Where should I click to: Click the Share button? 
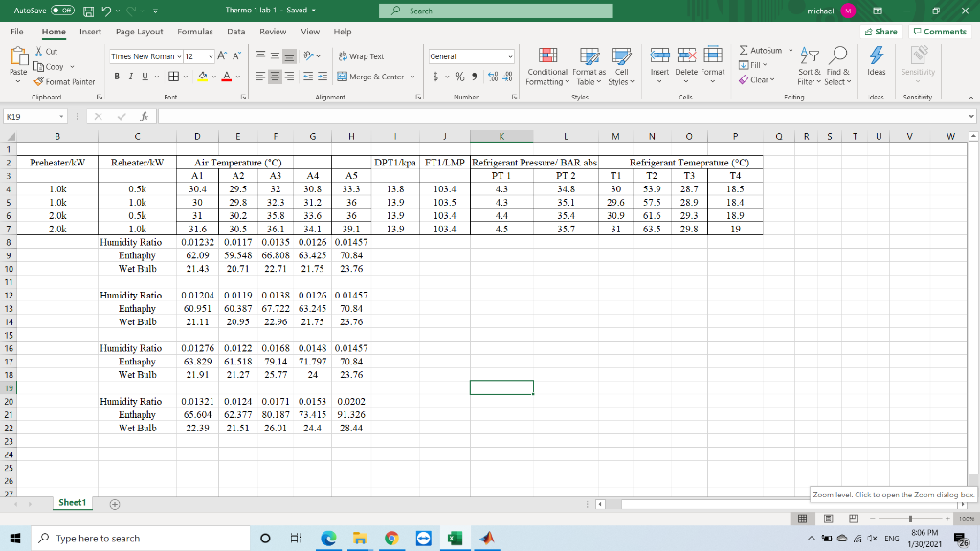(x=879, y=30)
